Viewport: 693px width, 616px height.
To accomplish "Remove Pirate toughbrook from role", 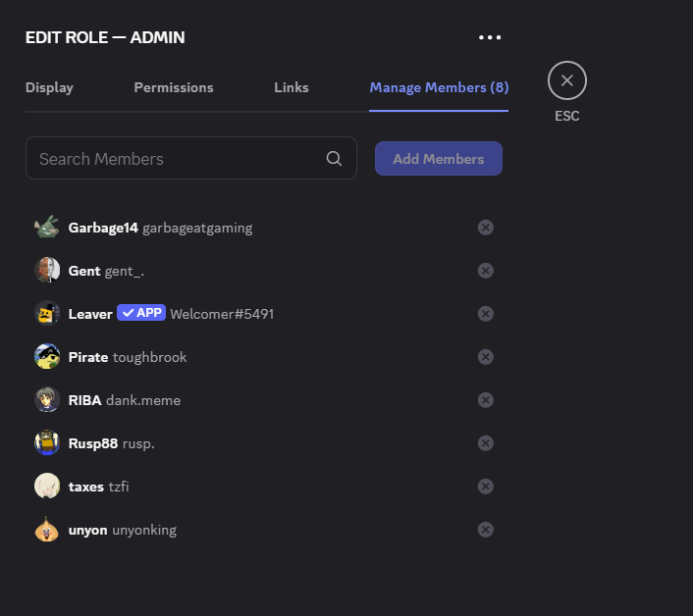I will click(485, 357).
